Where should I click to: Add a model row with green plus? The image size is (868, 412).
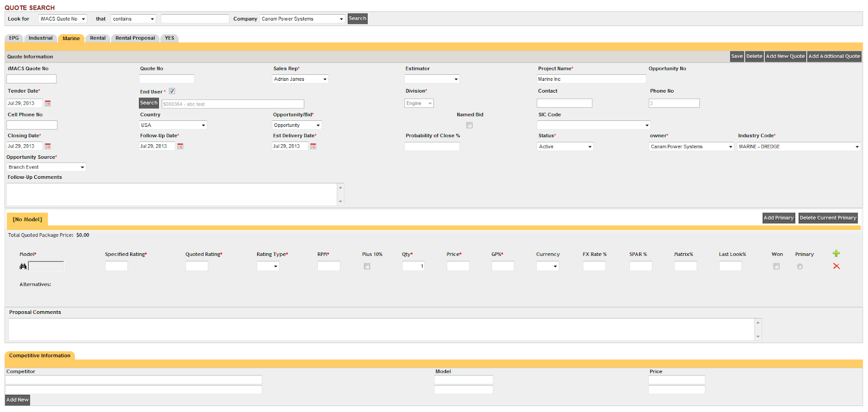836,253
